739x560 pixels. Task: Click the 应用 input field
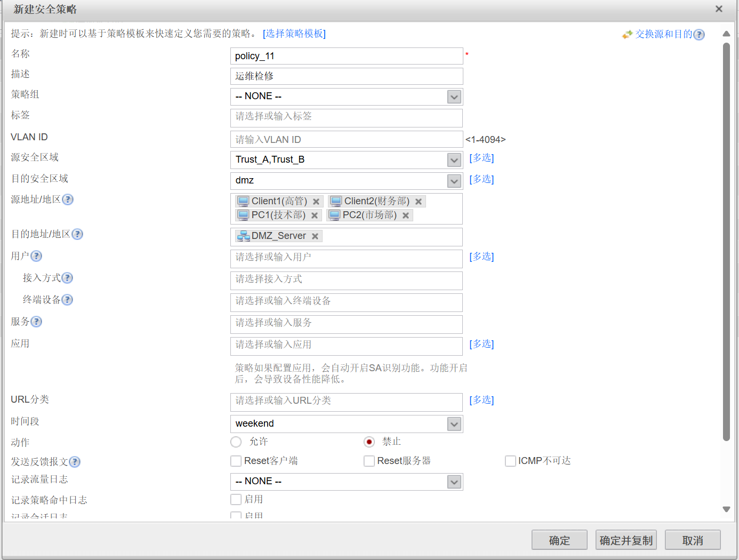[347, 346]
